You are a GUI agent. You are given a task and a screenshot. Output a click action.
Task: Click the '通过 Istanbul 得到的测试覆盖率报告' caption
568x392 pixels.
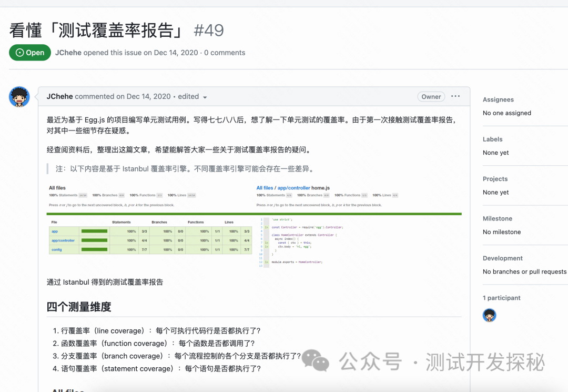[x=105, y=282]
